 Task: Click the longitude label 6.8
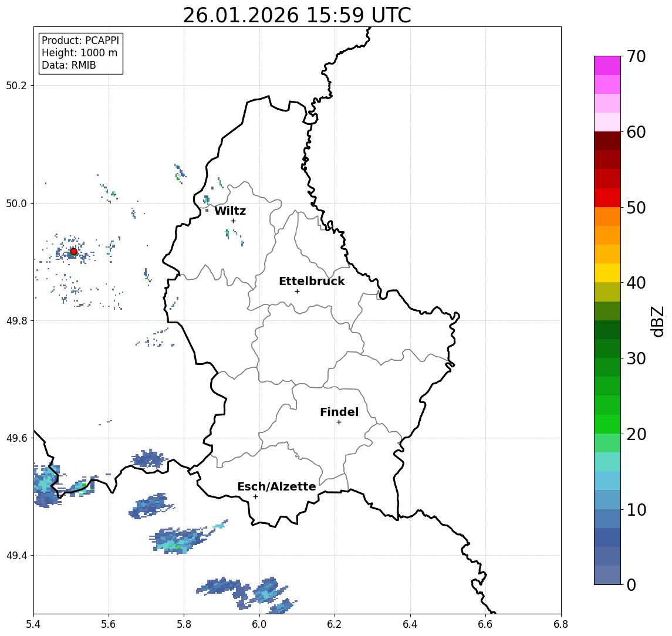(x=560, y=624)
